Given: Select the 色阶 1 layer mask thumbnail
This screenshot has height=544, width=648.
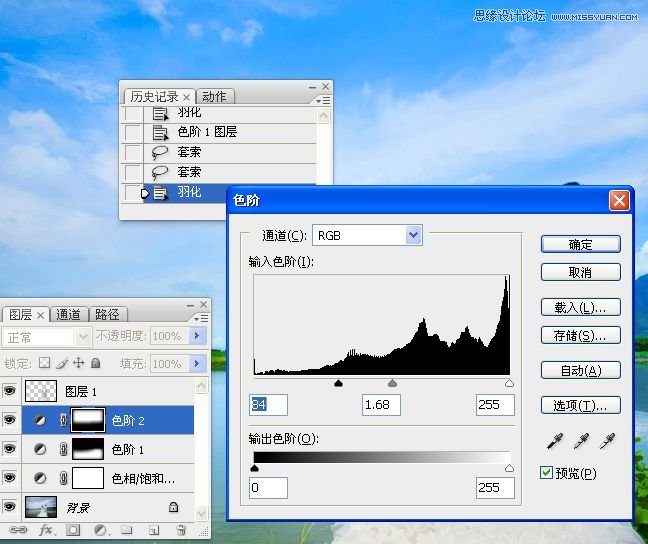Looking at the screenshot, I should click(88, 449).
